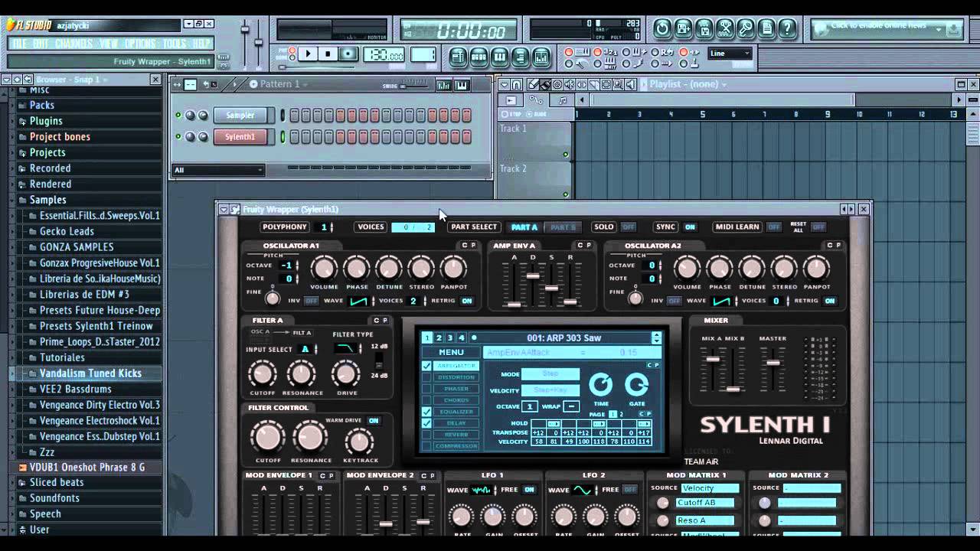Toggle the Browser panel toolbar icon
This screenshot has width=980, height=551.
pyautogui.click(x=521, y=56)
